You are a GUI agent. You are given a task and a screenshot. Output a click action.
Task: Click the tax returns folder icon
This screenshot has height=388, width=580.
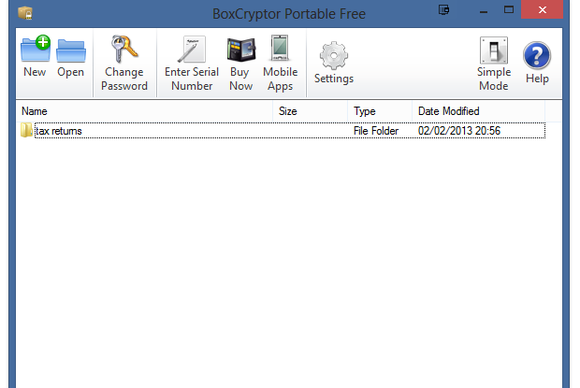click(26, 130)
